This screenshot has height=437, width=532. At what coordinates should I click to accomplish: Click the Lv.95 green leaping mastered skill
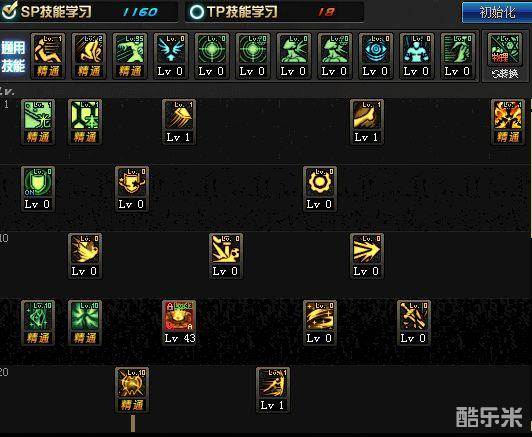coord(130,56)
